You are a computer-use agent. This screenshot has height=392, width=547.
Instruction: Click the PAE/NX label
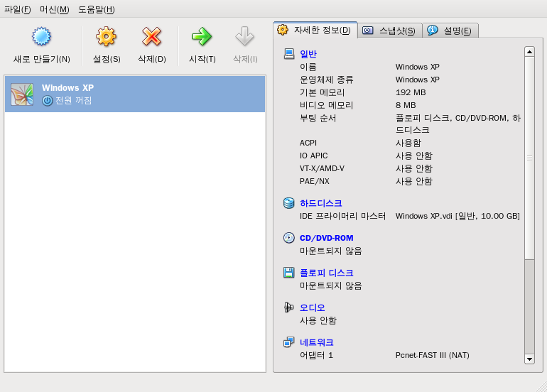[314, 181]
